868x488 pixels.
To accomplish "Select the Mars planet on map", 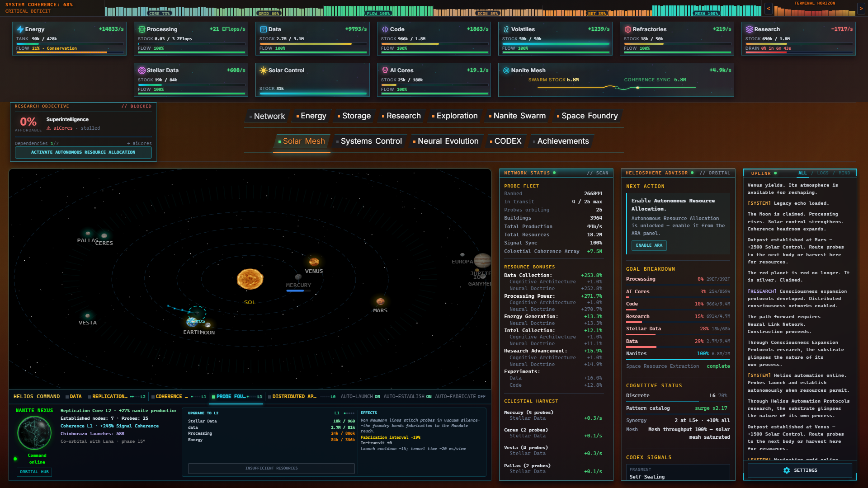I will click(x=380, y=301).
